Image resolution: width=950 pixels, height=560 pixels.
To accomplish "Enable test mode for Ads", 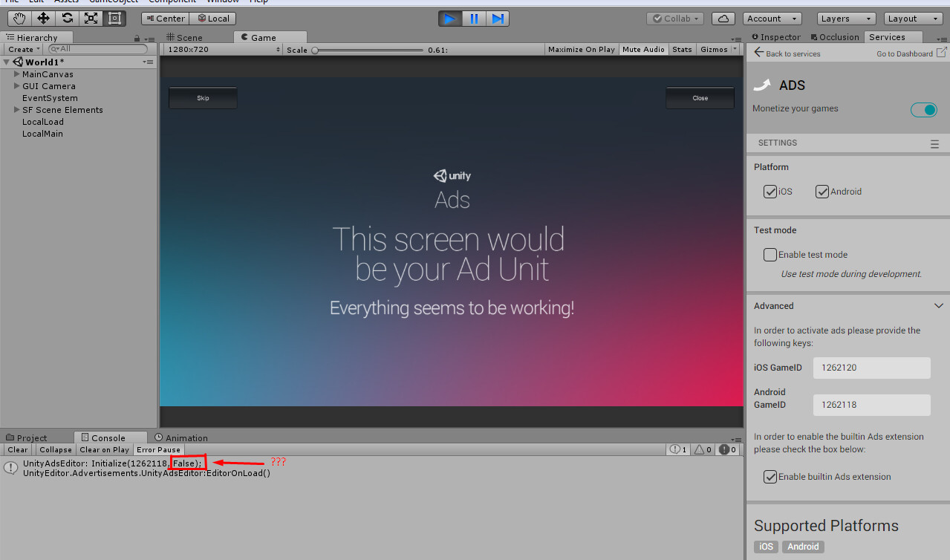I will tap(770, 254).
